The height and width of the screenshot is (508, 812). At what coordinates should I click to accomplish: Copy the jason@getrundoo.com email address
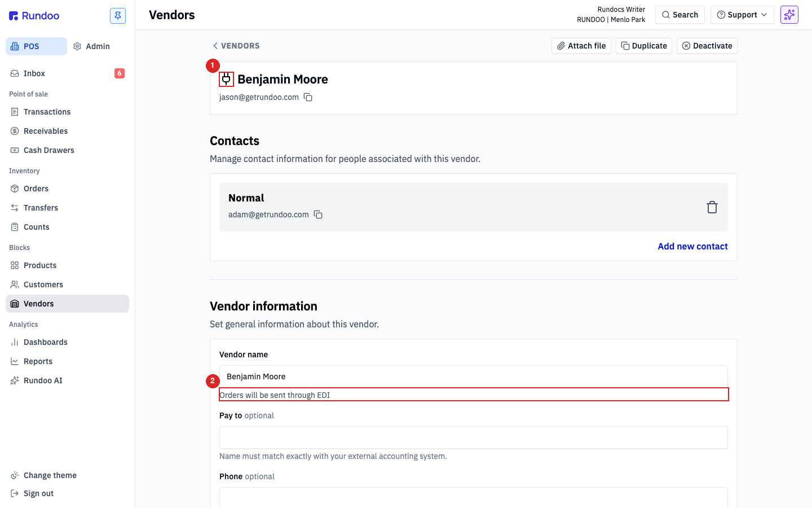pyautogui.click(x=308, y=97)
